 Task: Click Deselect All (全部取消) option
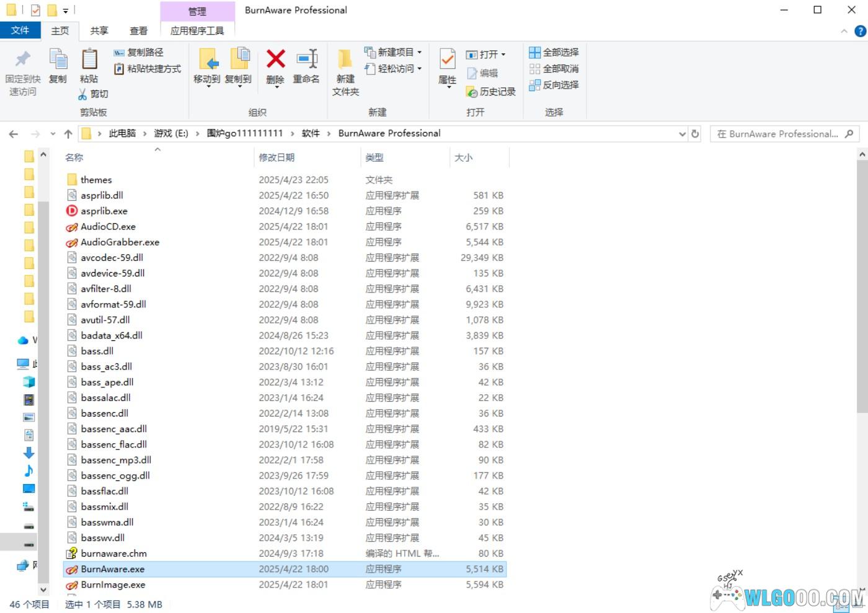tap(554, 68)
